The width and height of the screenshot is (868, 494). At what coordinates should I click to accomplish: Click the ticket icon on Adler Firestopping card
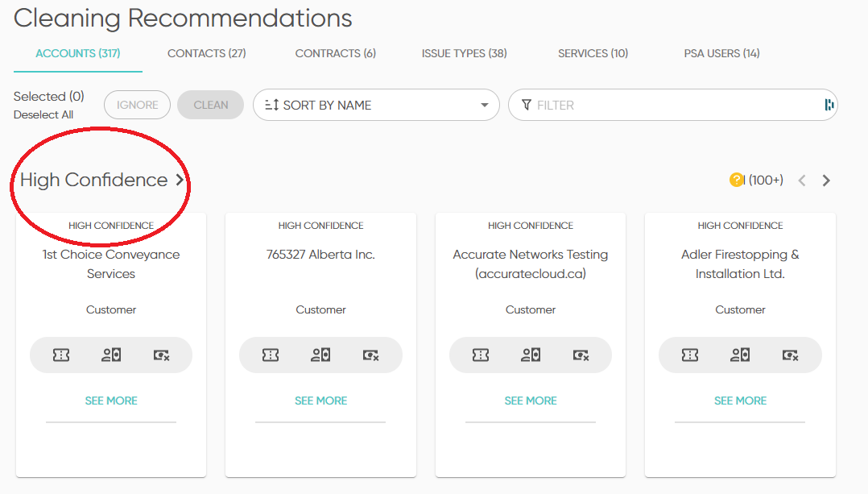coord(690,355)
